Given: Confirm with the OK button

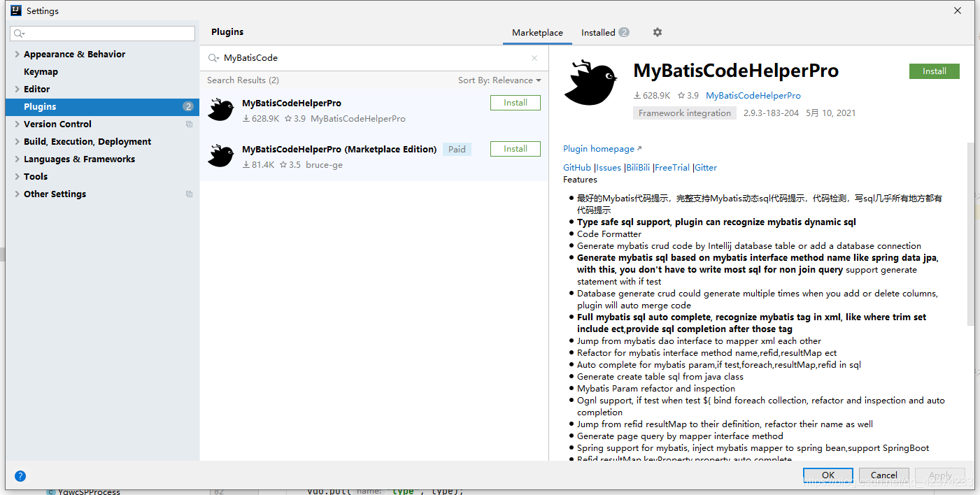Looking at the screenshot, I should pos(828,475).
